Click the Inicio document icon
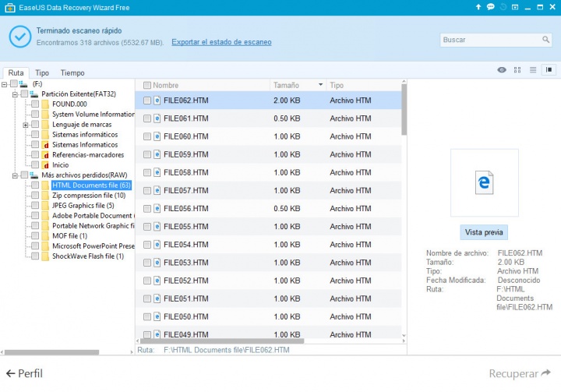The height and width of the screenshot is (392, 561). (45, 165)
